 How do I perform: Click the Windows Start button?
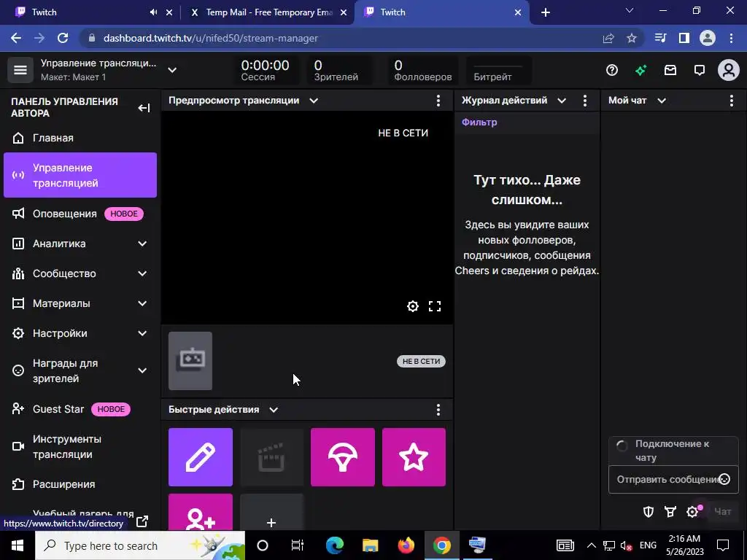(x=18, y=545)
